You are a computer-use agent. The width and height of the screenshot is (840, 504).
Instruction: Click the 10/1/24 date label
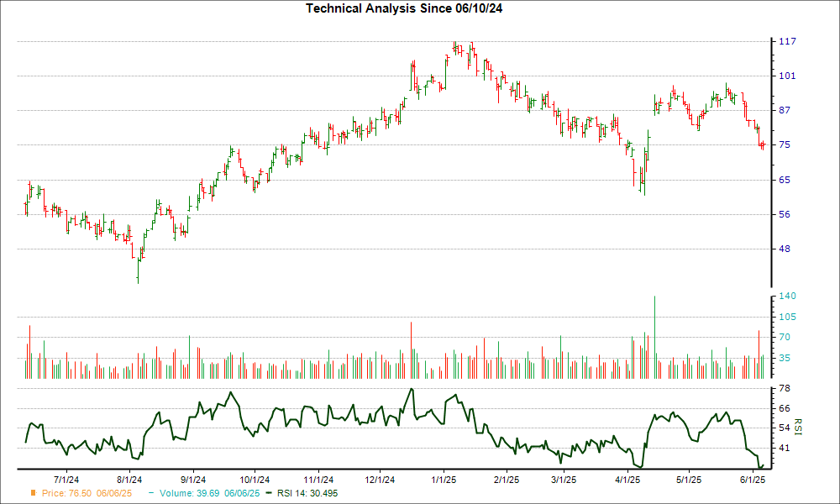255,480
